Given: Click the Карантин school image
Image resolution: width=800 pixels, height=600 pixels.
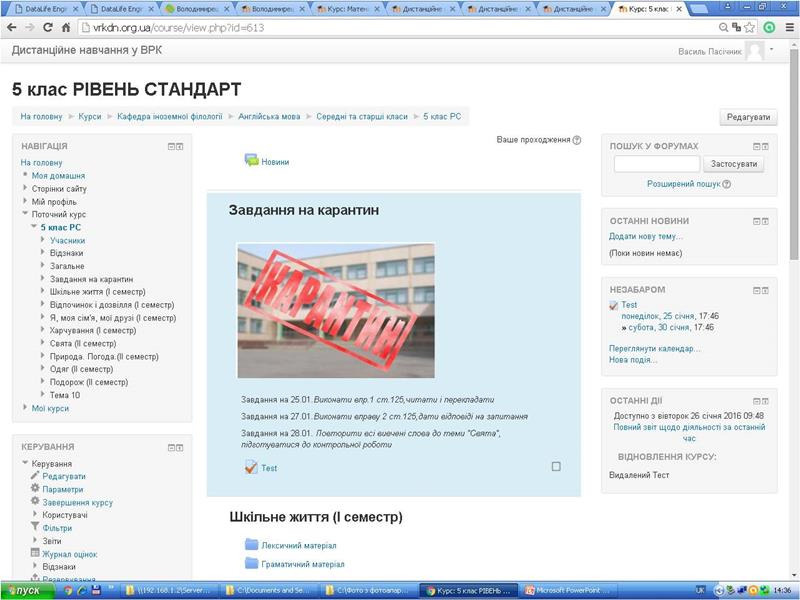Looking at the screenshot, I should coord(336,310).
